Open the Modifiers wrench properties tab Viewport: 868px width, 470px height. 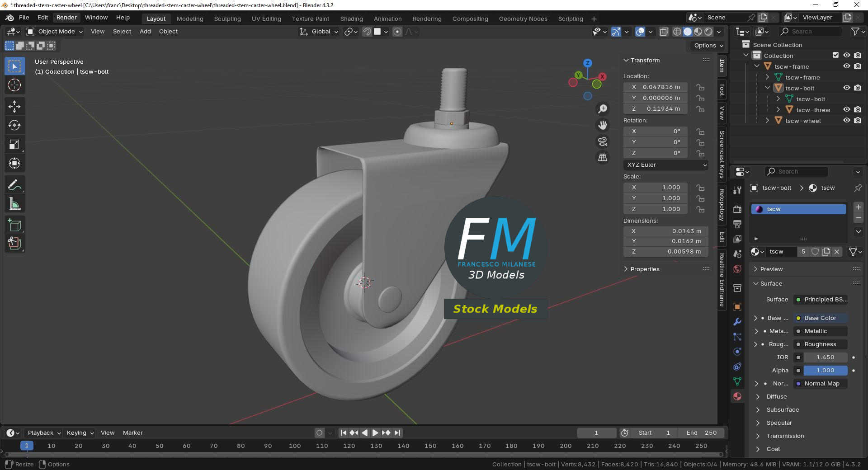point(737,322)
